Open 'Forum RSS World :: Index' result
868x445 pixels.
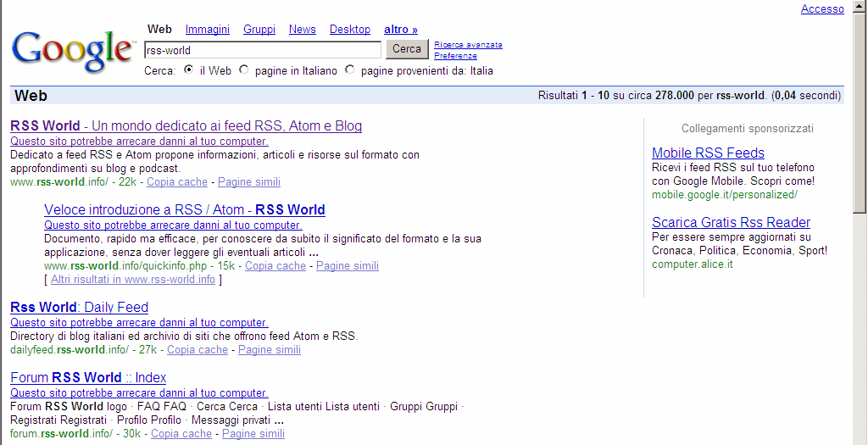click(88, 377)
